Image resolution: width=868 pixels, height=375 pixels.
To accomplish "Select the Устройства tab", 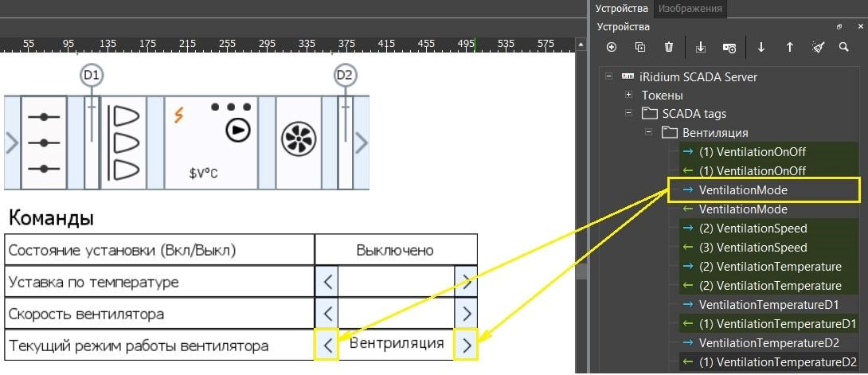I will [622, 9].
